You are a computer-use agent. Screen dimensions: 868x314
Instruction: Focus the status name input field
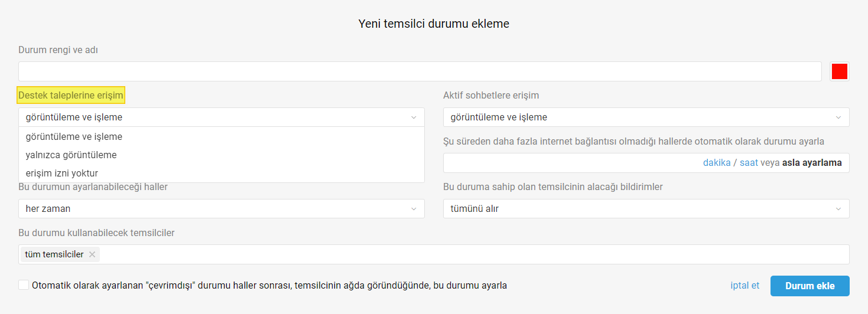pos(420,71)
